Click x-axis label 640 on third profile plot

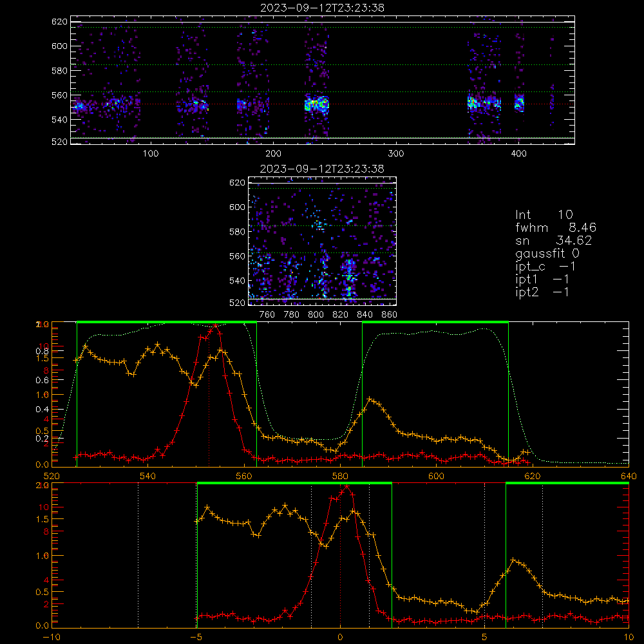629,476
